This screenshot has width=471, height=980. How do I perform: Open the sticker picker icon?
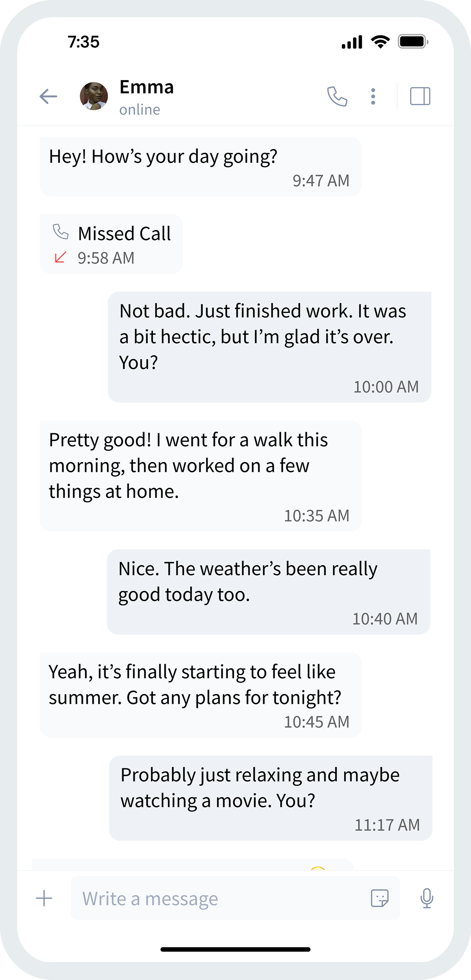click(x=379, y=898)
